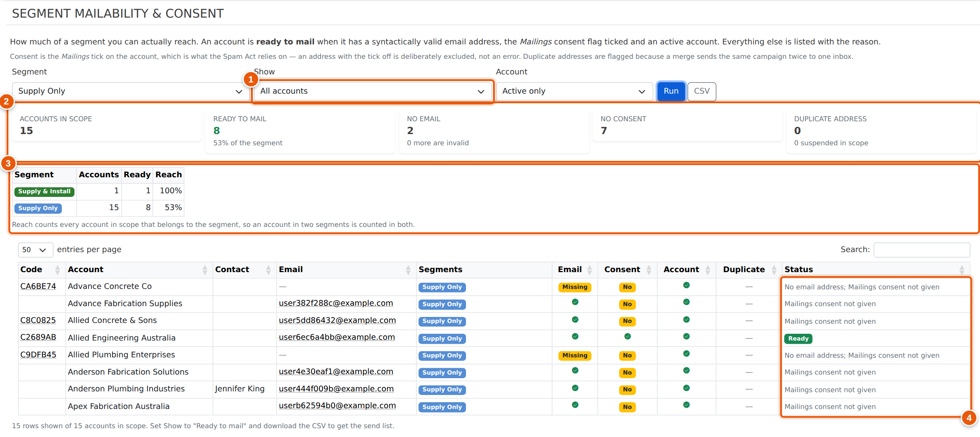Open account code C8C0825

(x=38, y=321)
